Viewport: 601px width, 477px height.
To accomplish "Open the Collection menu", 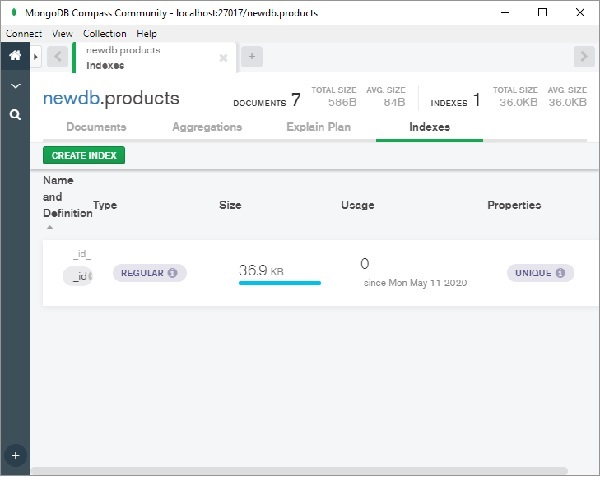I will pos(104,33).
